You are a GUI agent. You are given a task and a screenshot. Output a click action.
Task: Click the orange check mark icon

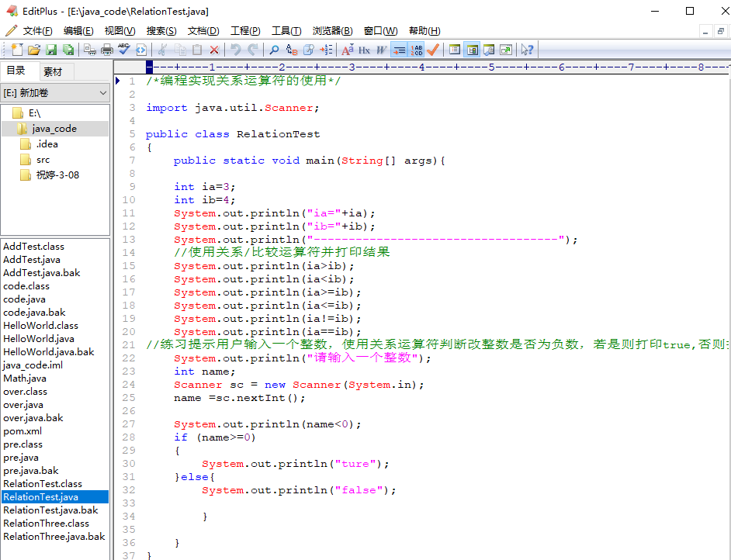pos(433,50)
